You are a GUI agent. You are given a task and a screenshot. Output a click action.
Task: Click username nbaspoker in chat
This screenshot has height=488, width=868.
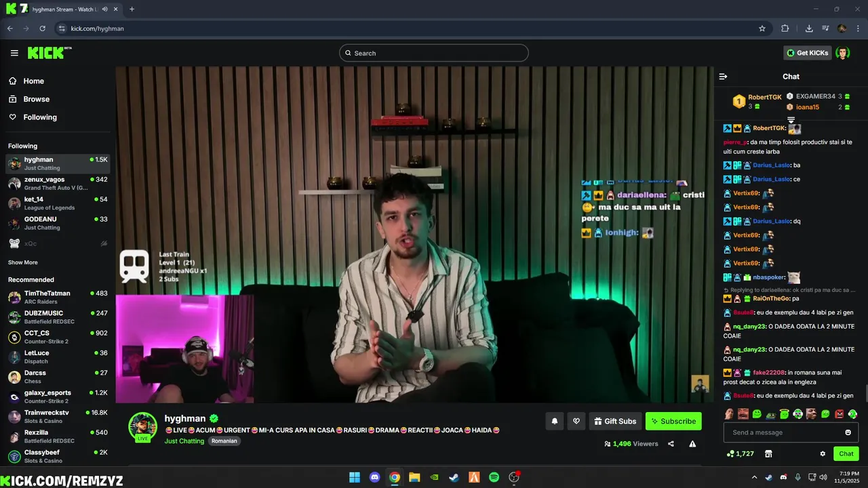pyautogui.click(x=768, y=277)
